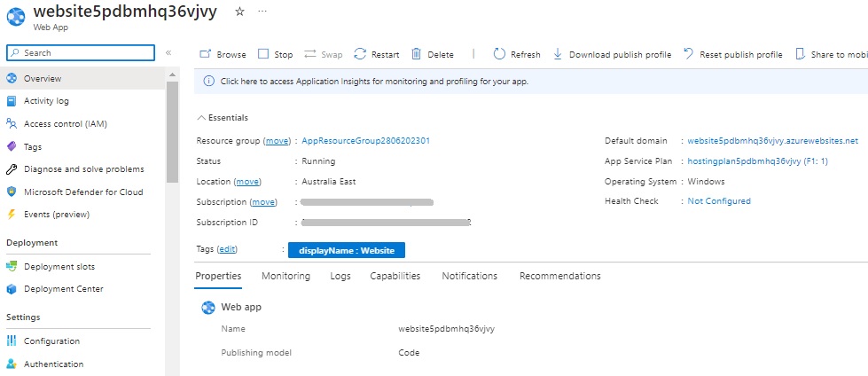This screenshot has height=376, width=868.
Task: Select the Recommendations tab
Action: click(x=559, y=276)
